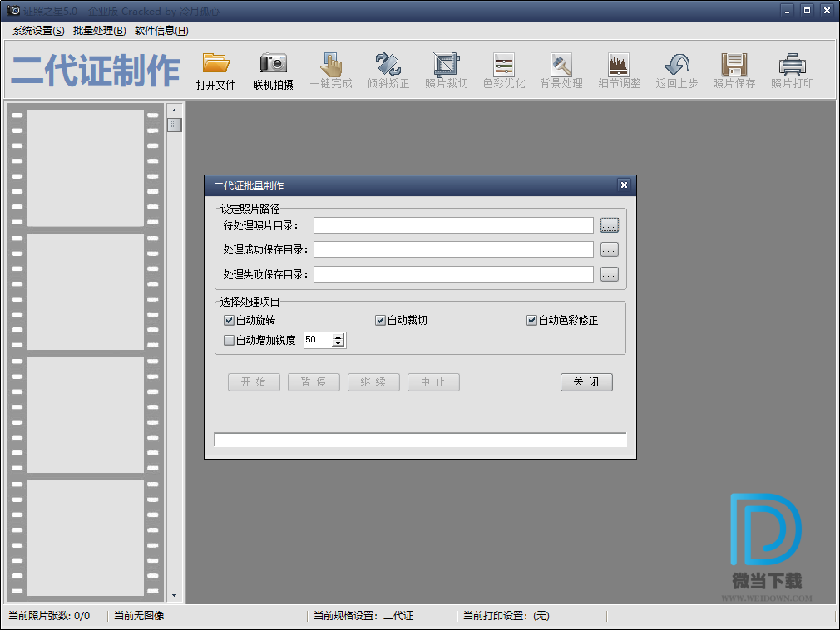Click the 二代证制作 heading text
Viewport: 840px width, 630px height.
pos(96,70)
